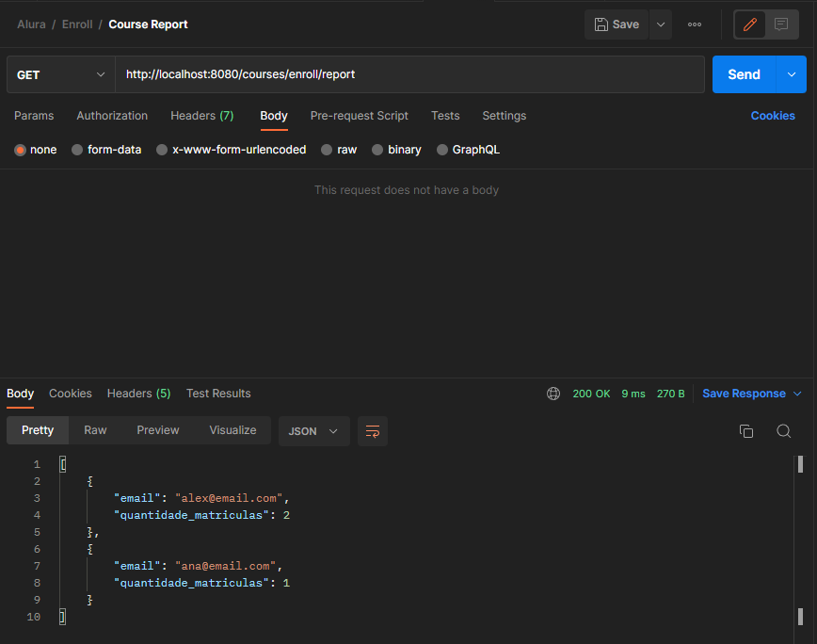Expand the Save options arrow
This screenshot has width=817, height=644.
click(660, 24)
